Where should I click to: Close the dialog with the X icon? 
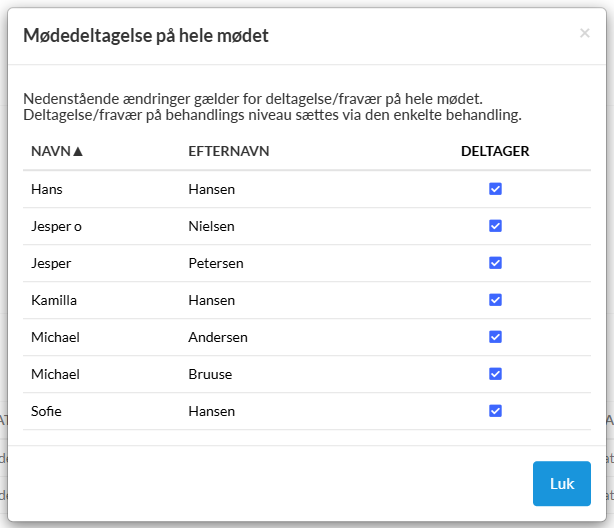(x=585, y=33)
